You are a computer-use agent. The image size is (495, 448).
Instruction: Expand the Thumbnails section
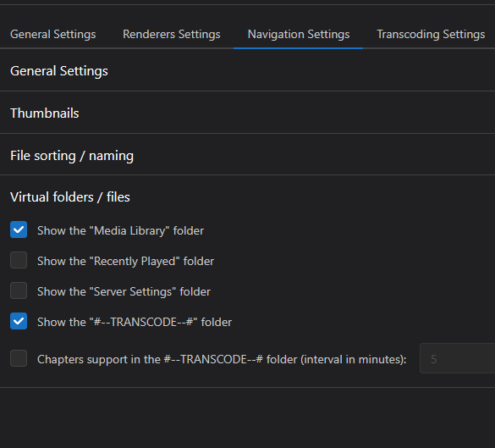coord(247,113)
